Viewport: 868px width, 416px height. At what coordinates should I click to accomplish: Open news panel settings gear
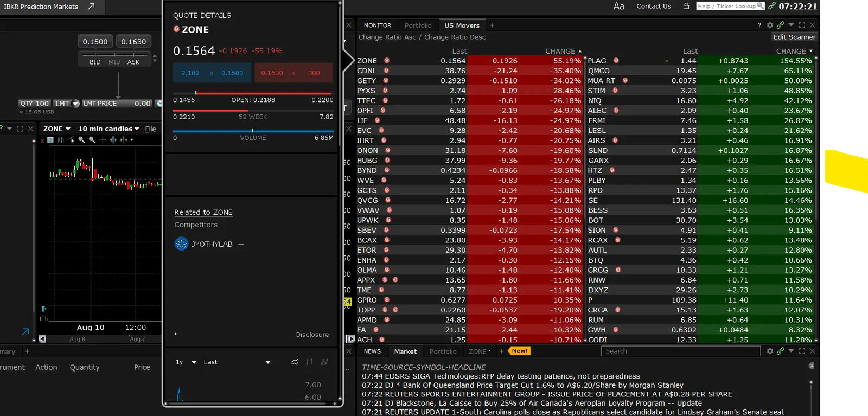coord(770,351)
